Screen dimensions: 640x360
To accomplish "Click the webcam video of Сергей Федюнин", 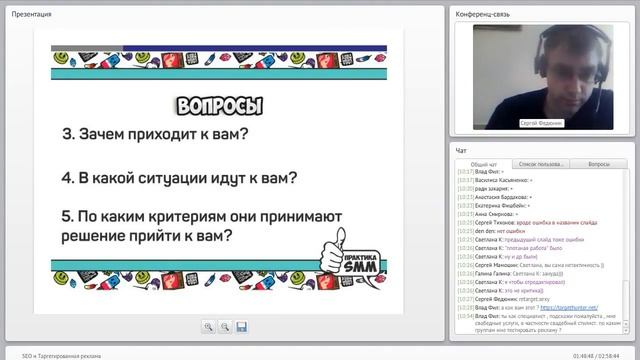I will [543, 77].
